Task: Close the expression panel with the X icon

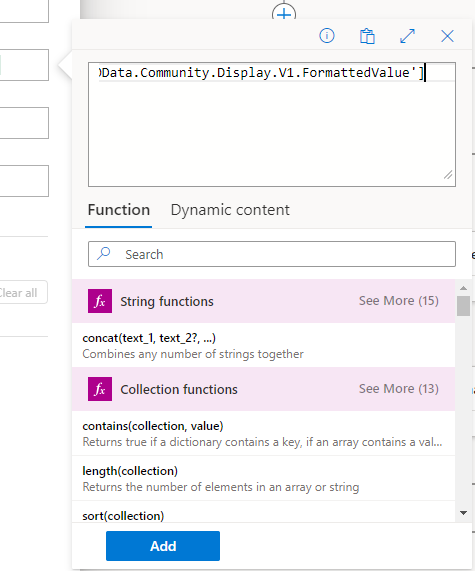Action: (447, 36)
